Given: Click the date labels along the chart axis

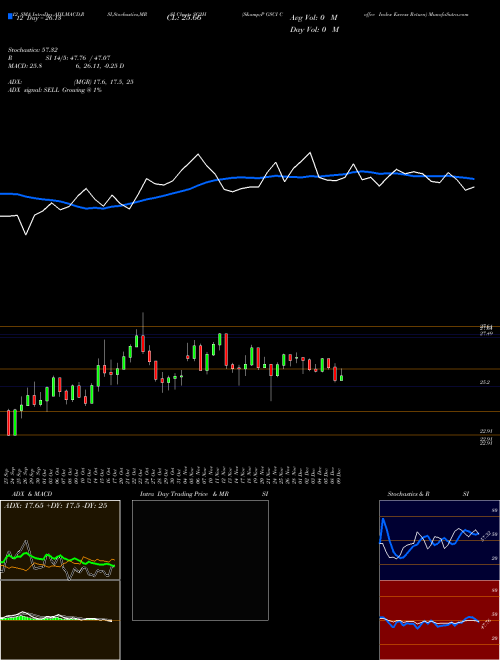Looking at the screenshot, I should coord(173,476).
